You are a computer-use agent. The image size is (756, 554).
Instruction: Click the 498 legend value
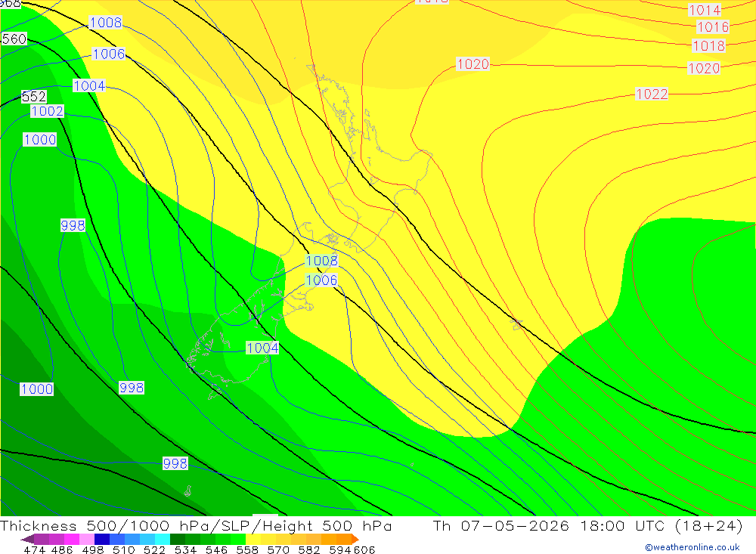(93, 549)
